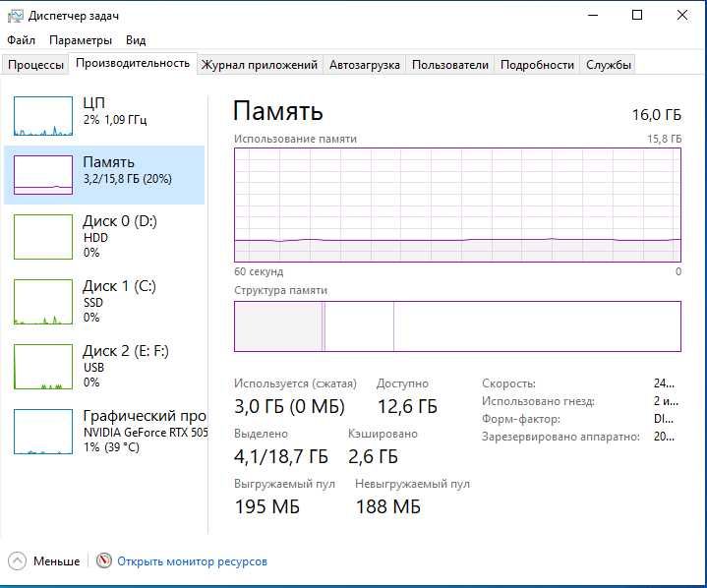Select the Производительность tab
The height and width of the screenshot is (588, 707).
coord(133,63)
